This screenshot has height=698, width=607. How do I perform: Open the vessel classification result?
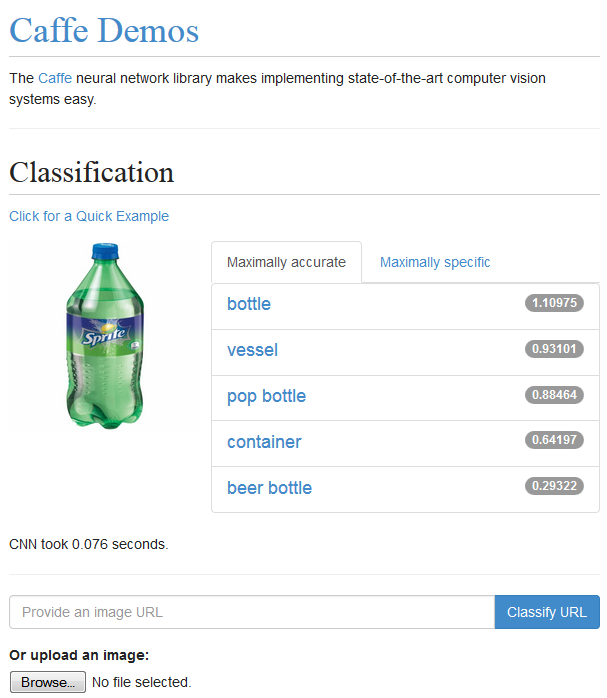click(x=252, y=350)
